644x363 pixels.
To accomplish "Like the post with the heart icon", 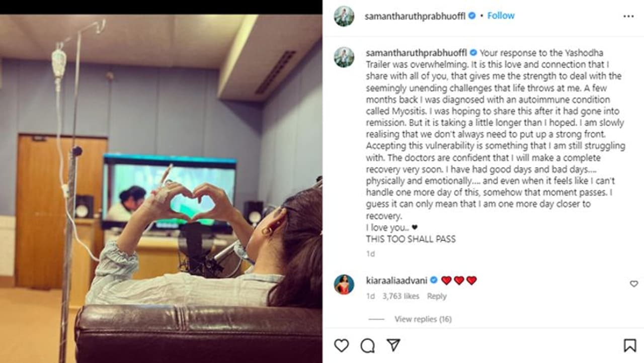I will (342, 345).
